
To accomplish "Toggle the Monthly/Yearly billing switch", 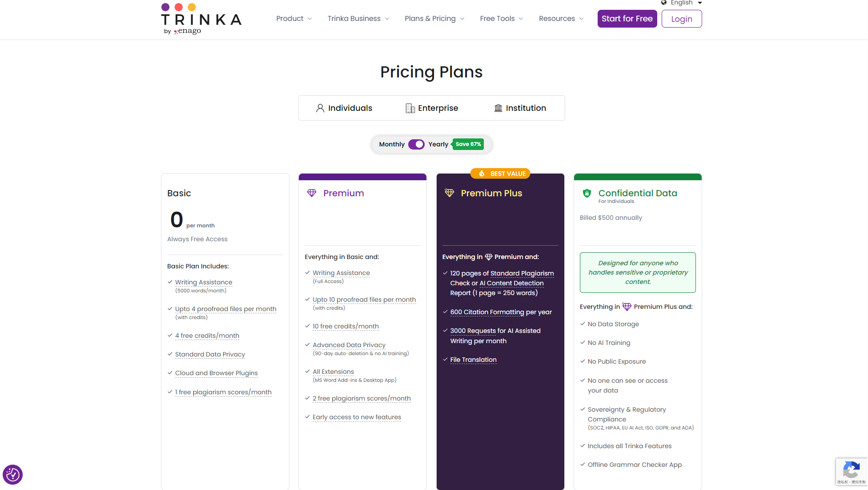I will [416, 144].
